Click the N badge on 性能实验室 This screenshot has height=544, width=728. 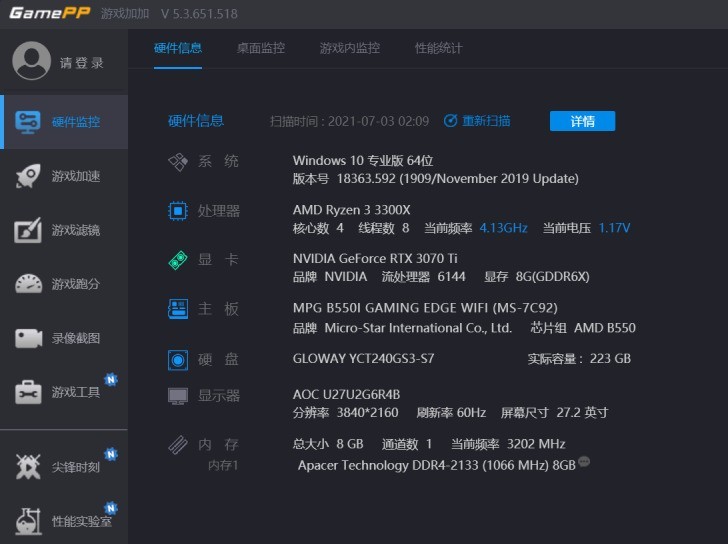110,508
